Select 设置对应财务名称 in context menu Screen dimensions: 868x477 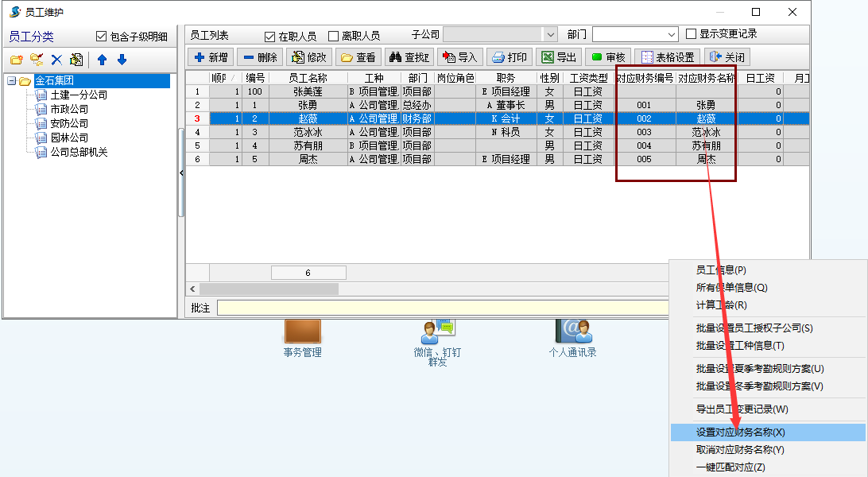coord(739,432)
